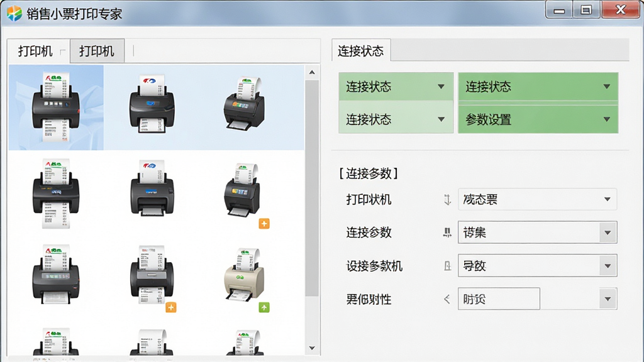Select the beige printer in third row
The image size is (644, 362).
[245, 274]
